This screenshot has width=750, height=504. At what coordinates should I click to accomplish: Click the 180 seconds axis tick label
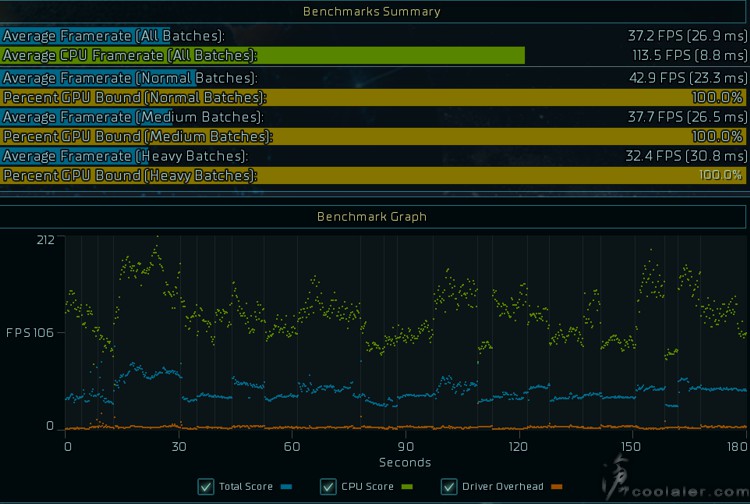point(737,447)
